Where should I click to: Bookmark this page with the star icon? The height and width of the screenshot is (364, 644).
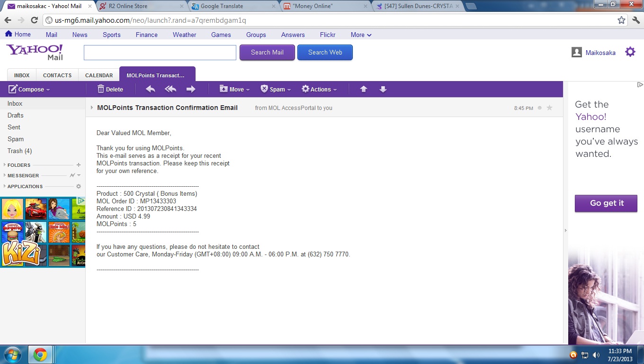[x=621, y=20]
